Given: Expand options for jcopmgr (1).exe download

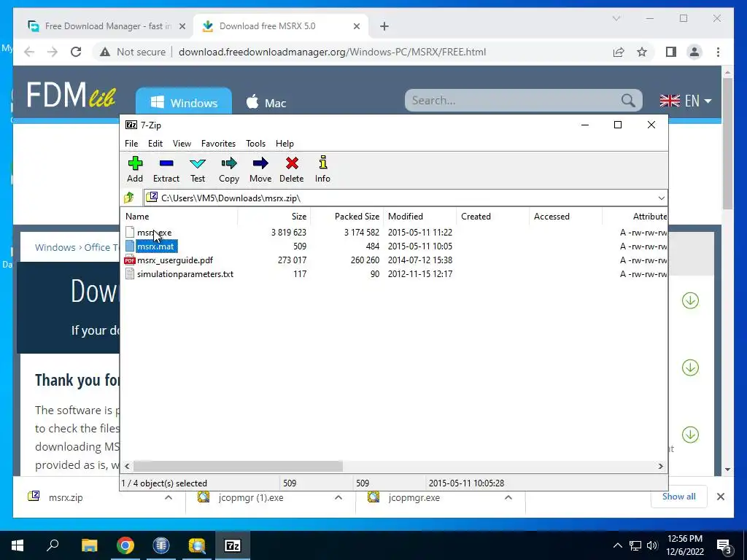Looking at the screenshot, I should tap(338, 497).
